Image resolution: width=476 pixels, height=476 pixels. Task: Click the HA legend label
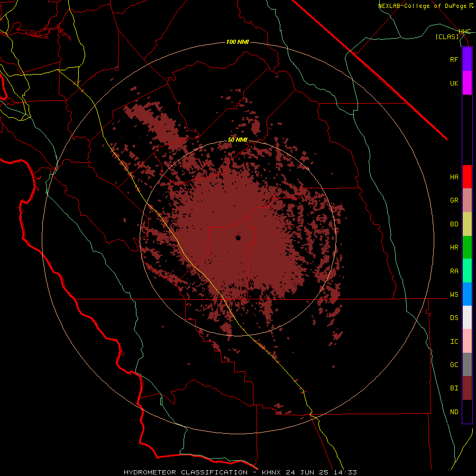[454, 177]
